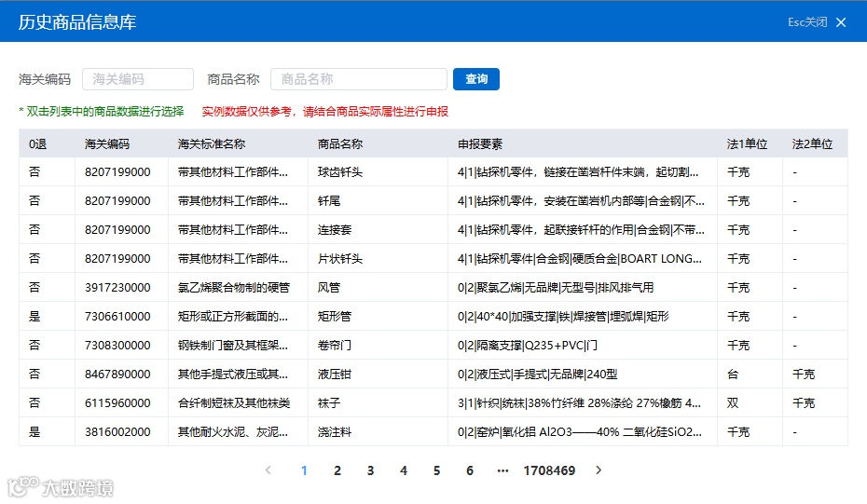Click declaration containing BOART LONG...
This screenshot has width=867, height=504.
click(580, 258)
